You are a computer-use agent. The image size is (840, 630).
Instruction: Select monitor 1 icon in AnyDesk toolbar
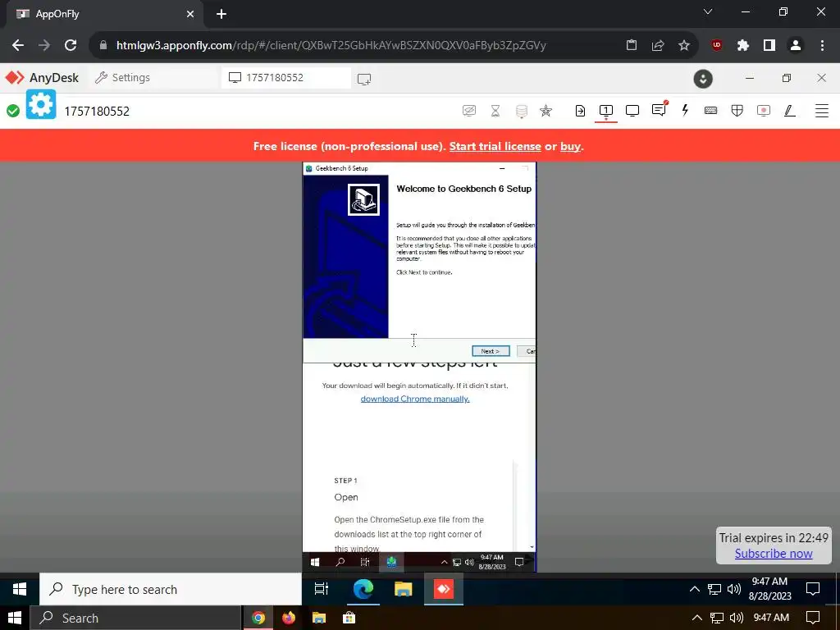pyautogui.click(x=606, y=111)
